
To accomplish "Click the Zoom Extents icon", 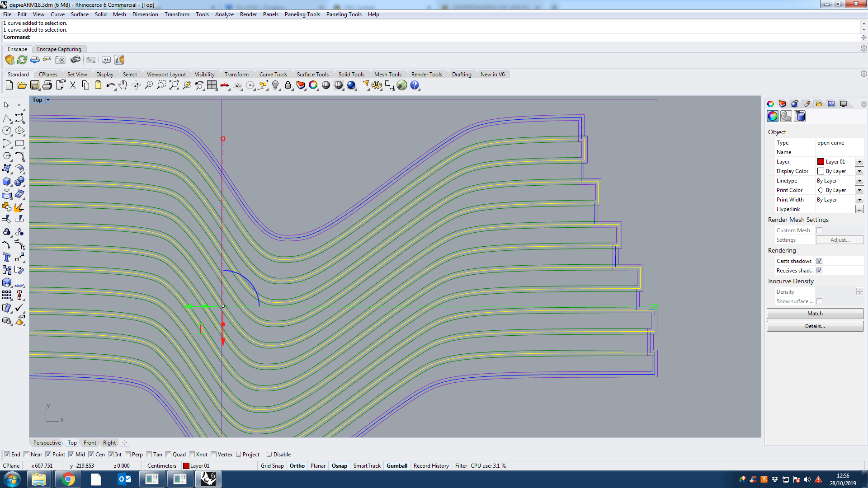I will [174, 85].
